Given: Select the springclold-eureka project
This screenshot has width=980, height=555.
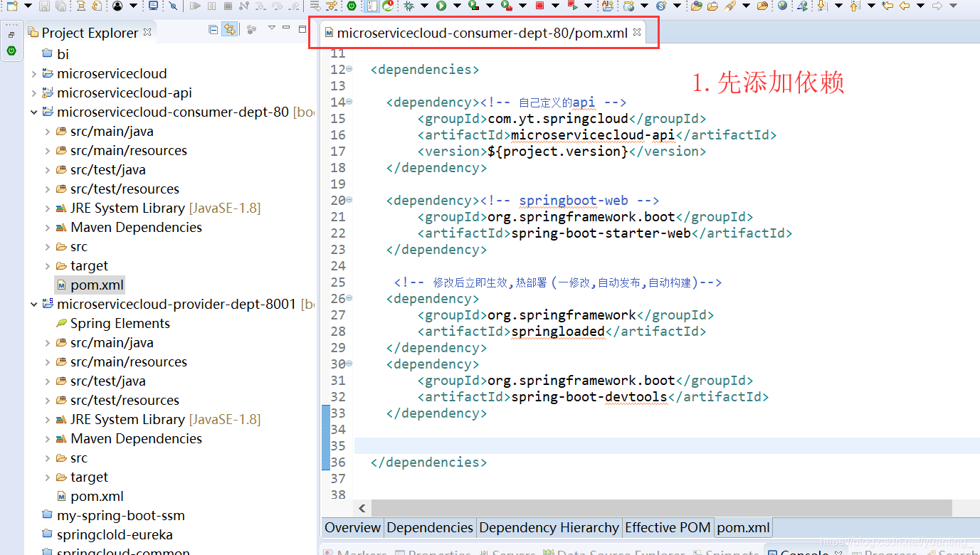Looking at the screenshot, I should click(x=115, y=534).
